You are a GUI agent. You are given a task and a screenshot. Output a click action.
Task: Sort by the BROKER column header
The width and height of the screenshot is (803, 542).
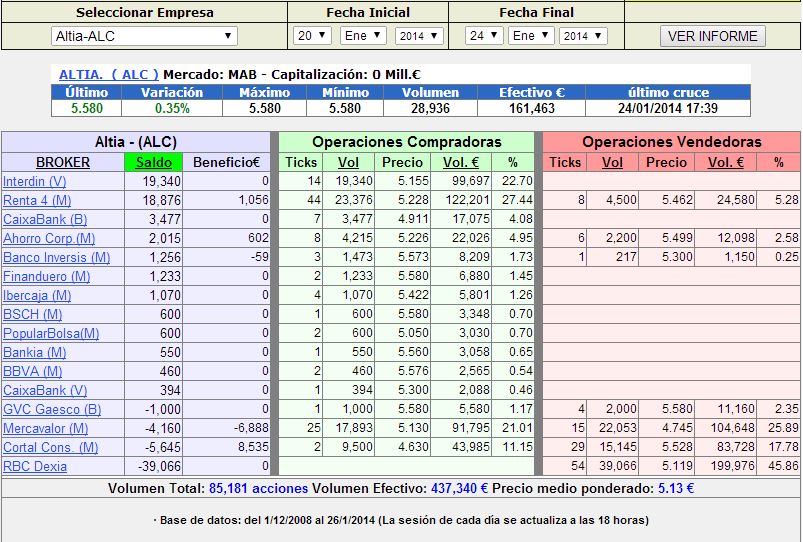click(x=62, y=162)
